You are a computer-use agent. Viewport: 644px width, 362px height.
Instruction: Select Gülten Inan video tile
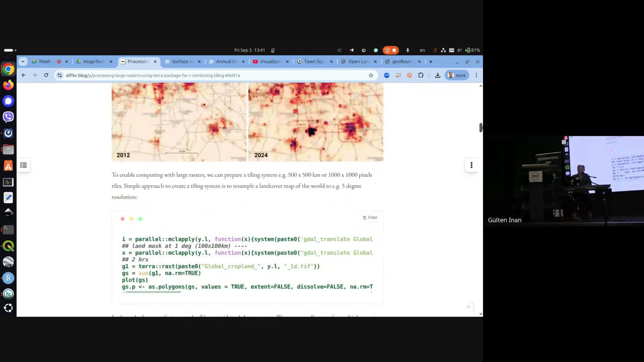pyautogui.click(x=563, y=181)
